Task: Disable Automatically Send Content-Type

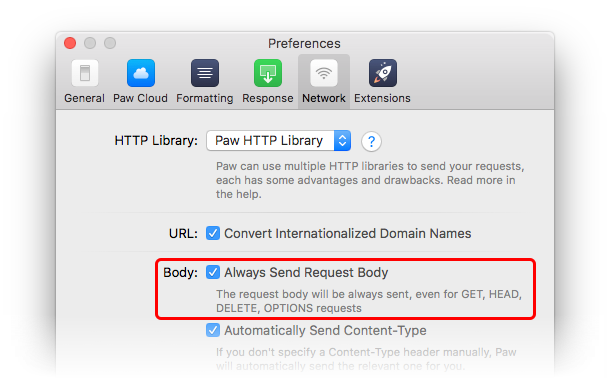Action: point(213,330)
